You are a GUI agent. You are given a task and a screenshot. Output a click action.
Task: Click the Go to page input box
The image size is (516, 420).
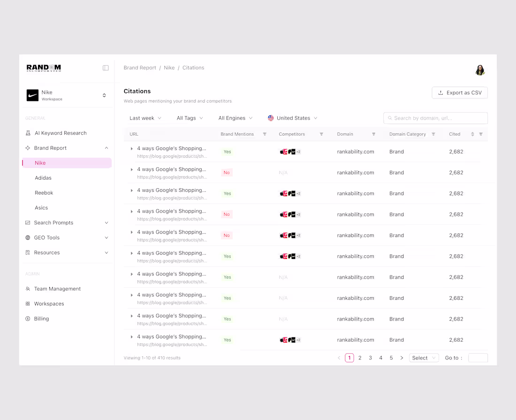[x=478, y=358]
